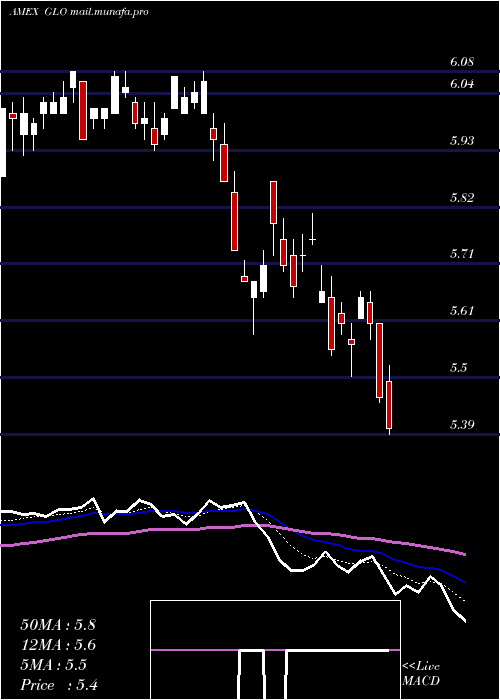This screenshot has width=500, height=700.
Task: Select the 5.82 price axis label
Action: point(462,197)
